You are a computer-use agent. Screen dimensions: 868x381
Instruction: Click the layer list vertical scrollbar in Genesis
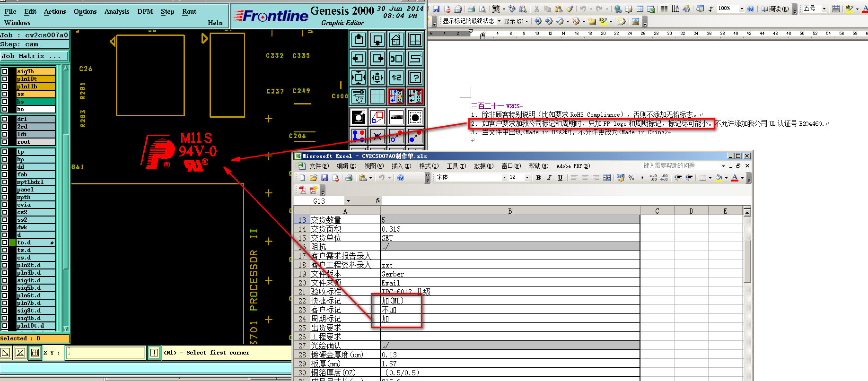point(66,198)
